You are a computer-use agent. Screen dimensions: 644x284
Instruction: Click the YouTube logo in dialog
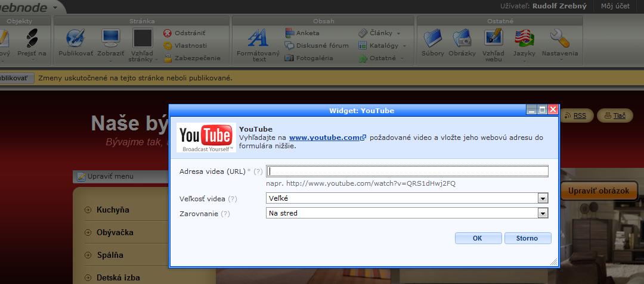coord(206,138)
